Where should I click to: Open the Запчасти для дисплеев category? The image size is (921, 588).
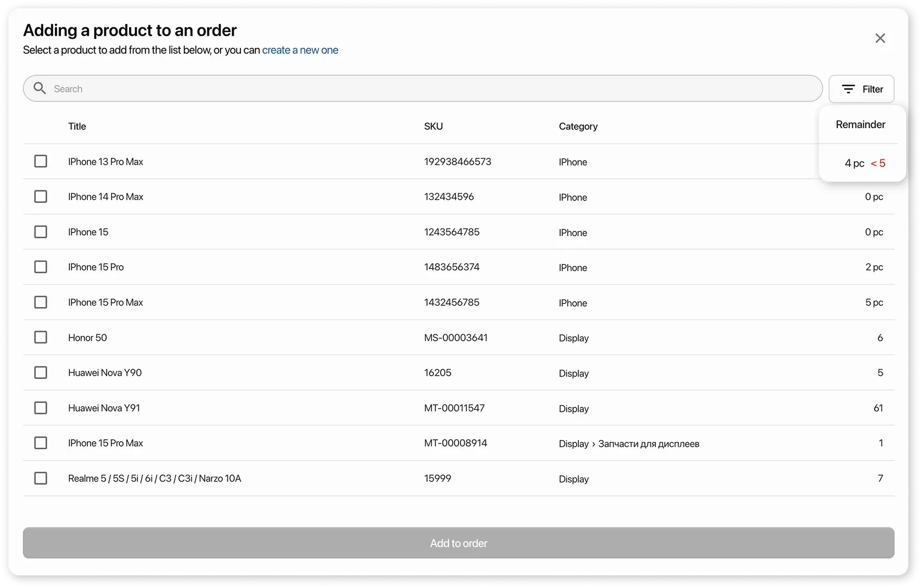pos(648,444)
